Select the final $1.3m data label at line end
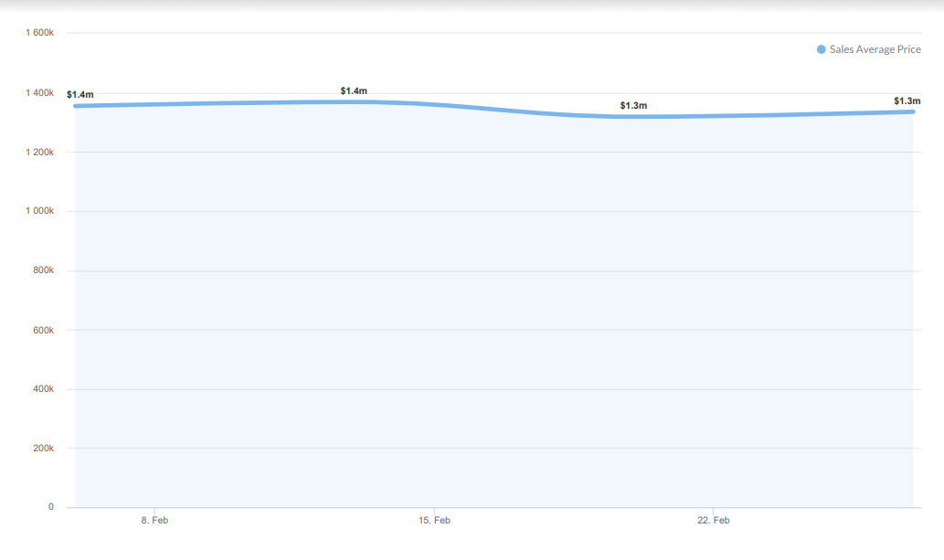This screenshot has width=944, height=560. 907,100
